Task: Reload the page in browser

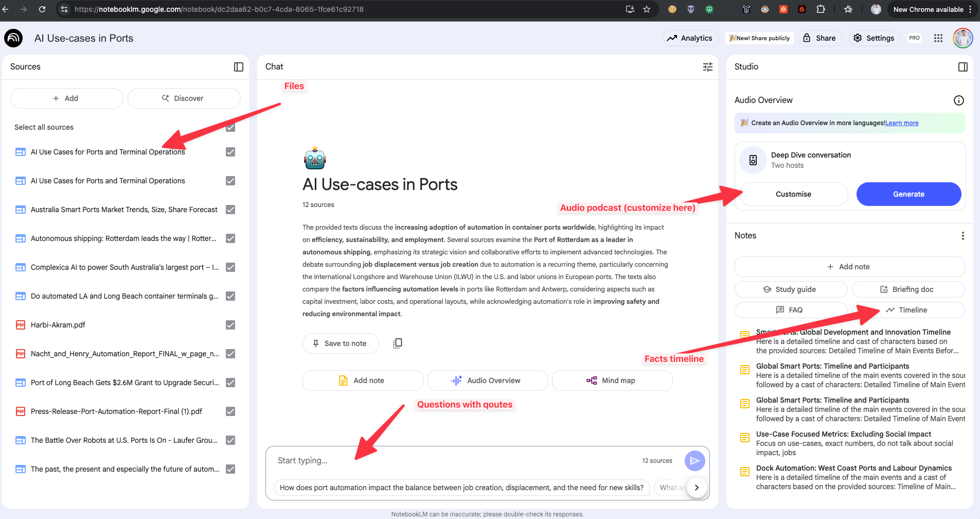Action: [x=42, y=9]
